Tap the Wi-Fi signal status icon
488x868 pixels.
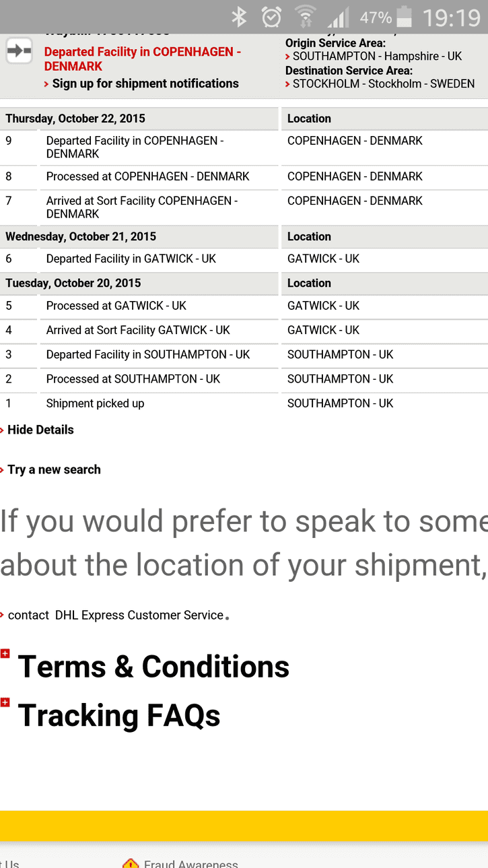[305, 17]
